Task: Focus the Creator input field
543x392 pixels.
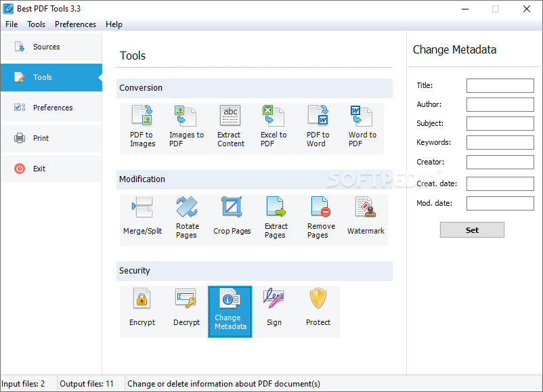Action: 500,162
